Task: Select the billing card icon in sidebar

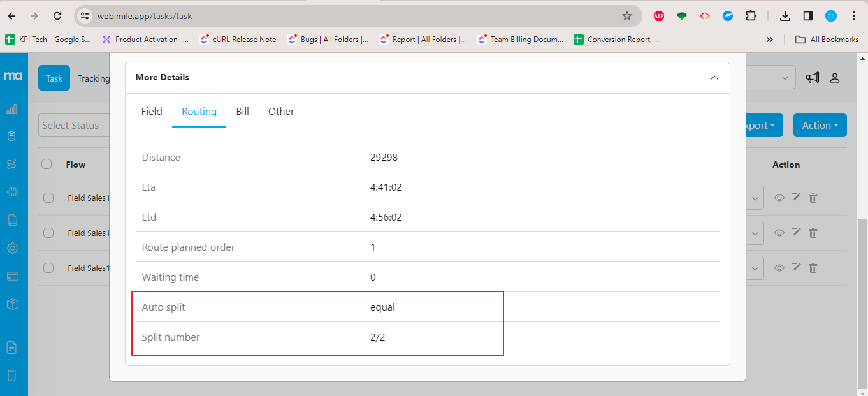Action: coord(13,276)
